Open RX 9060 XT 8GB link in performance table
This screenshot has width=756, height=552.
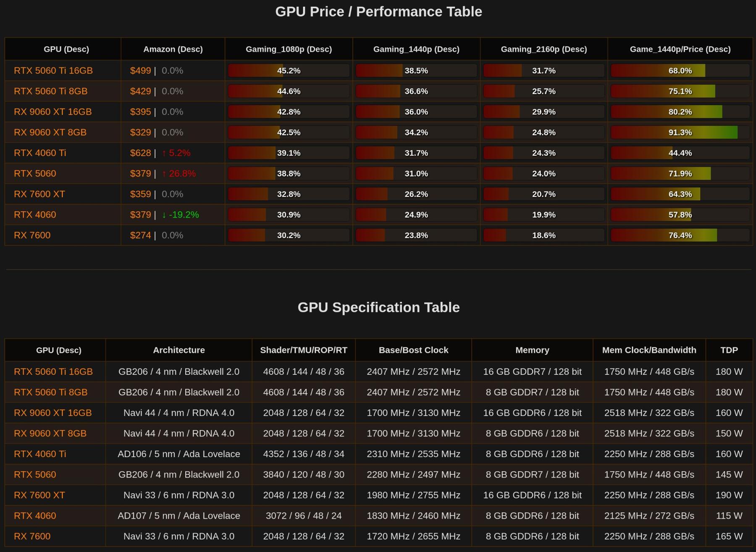50,132
